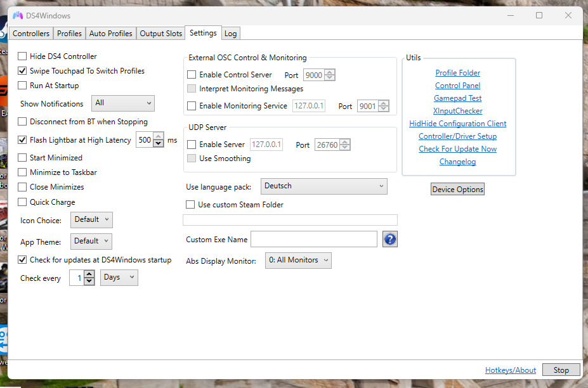Check Minimize to Taskbar
Screen dimensions: 588x388
22,172
